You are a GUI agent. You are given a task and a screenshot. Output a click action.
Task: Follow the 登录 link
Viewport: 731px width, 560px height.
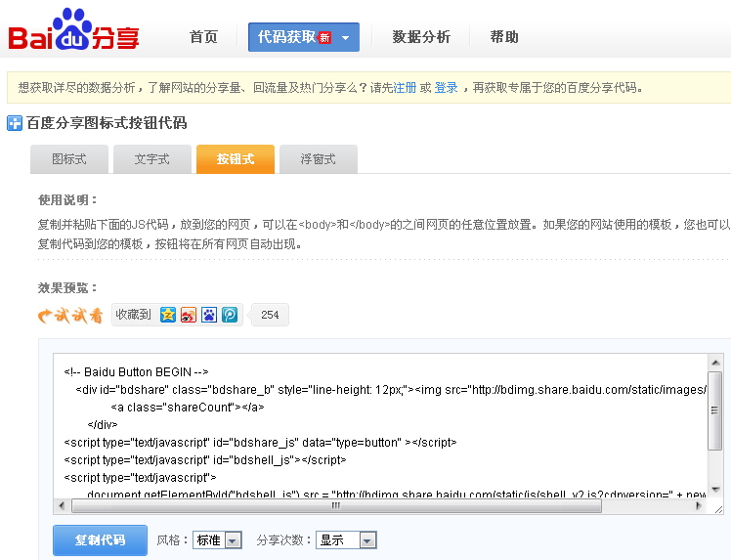coord(447,88)
